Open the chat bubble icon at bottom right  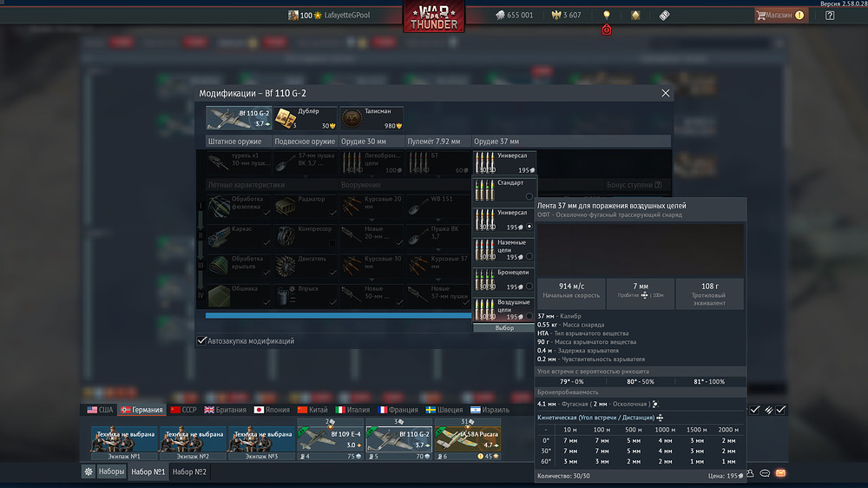pyautogui.click(x=765, y=473)
